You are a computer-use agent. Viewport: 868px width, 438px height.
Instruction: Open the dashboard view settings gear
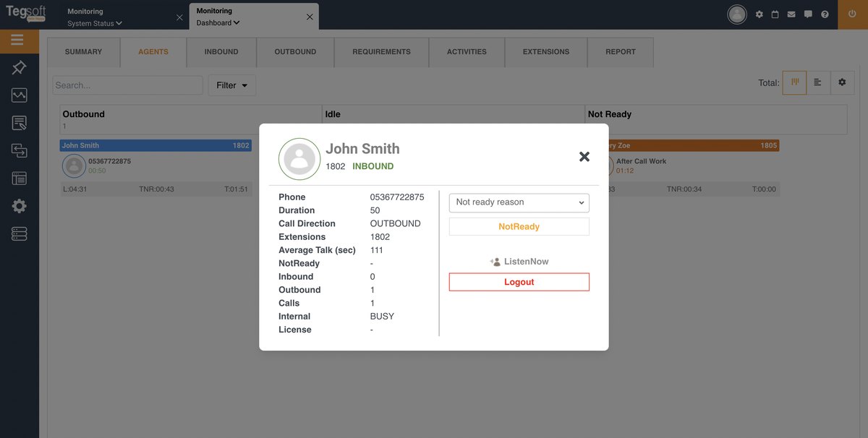click(x=842, y=82)
